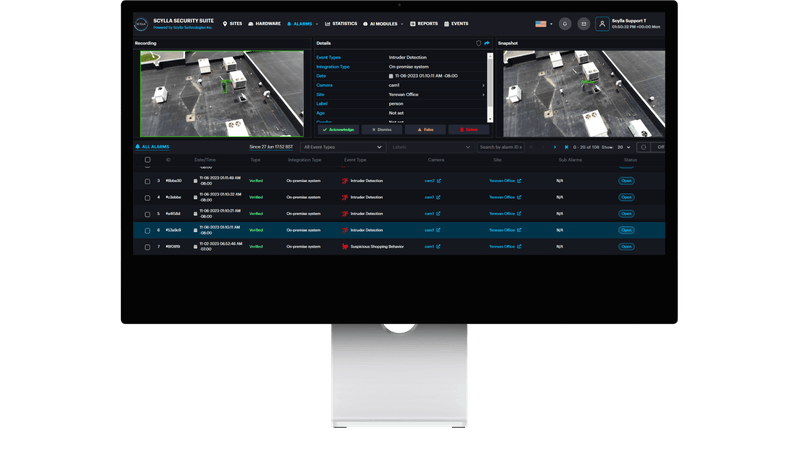Open cam2 external link icon
Viewport: 812px width, 456px height.
pos(439,181)
